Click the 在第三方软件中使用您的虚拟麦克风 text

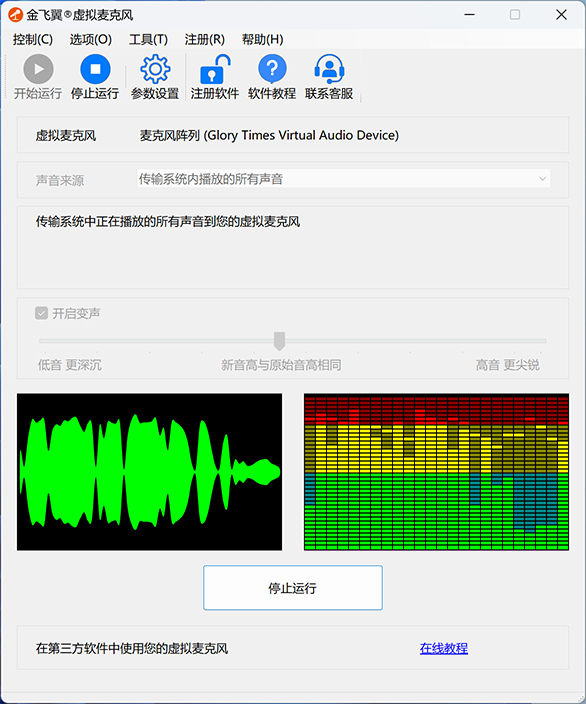click(132, 648)
